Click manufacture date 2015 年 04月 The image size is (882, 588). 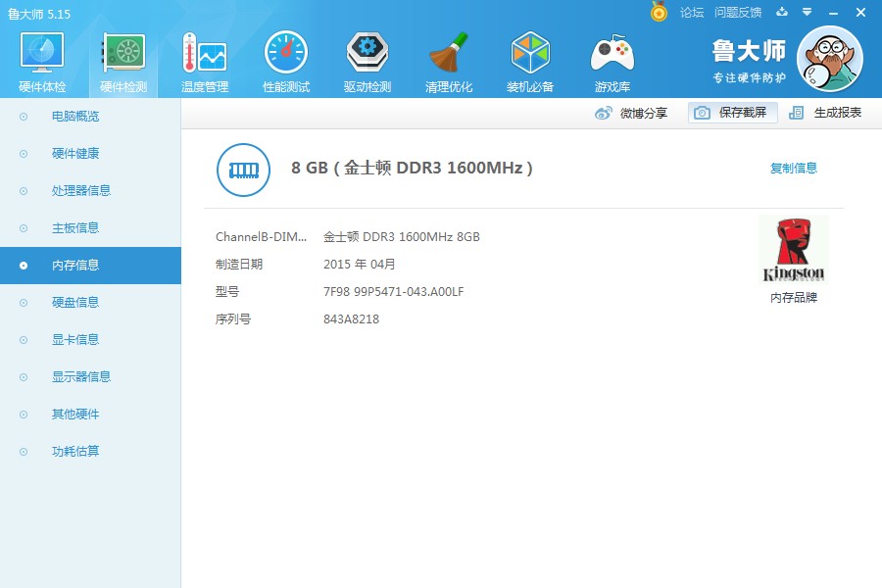click(x=359, y=264)
